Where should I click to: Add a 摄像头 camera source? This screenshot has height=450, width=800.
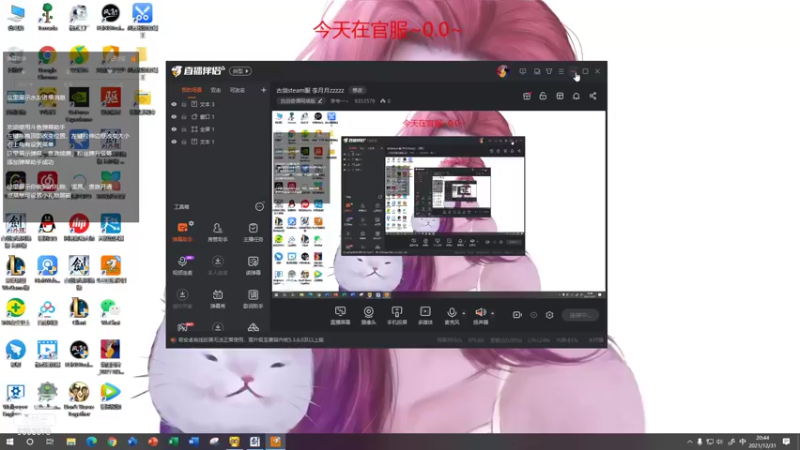click(368, 315)
